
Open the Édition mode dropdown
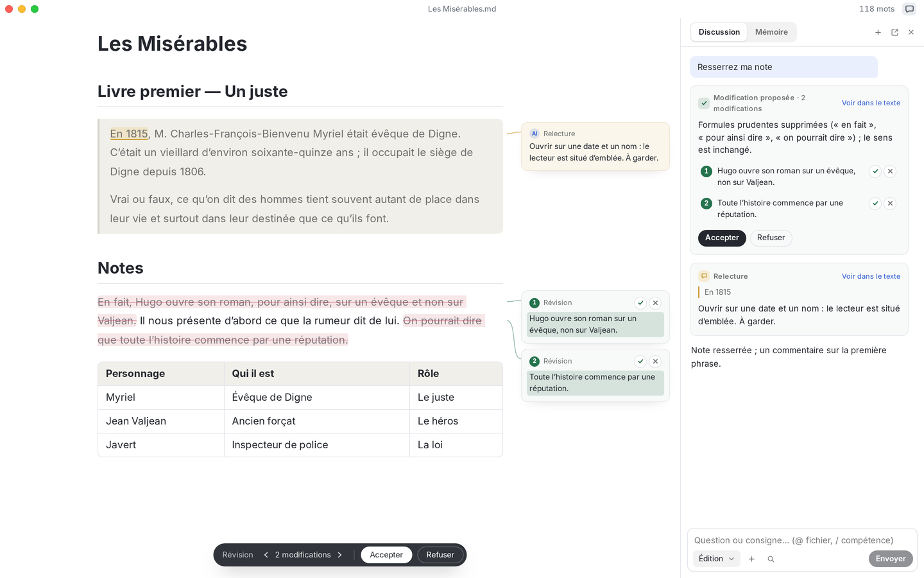pyautogui.click(x=716, y=559)
